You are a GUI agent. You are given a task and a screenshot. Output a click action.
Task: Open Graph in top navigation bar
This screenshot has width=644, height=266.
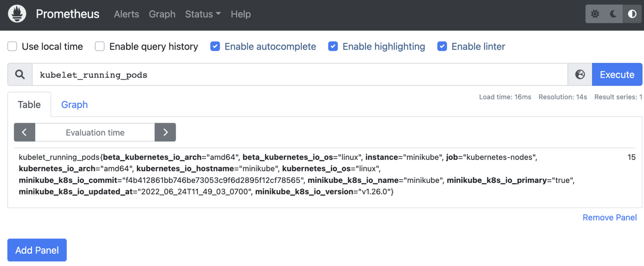coord(162,14)
